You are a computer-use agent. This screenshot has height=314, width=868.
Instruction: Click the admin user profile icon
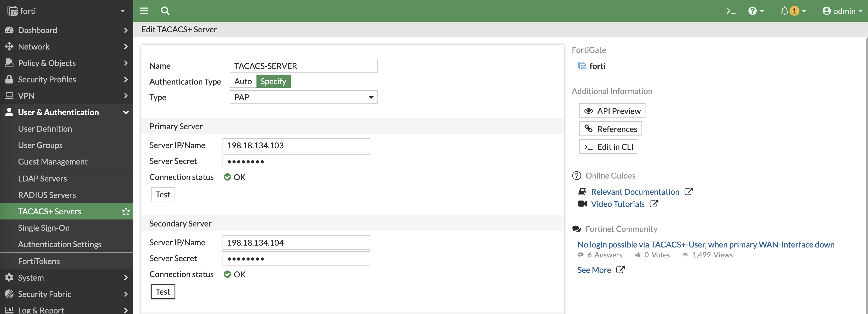pyautogui.click(x=826, y=11)
